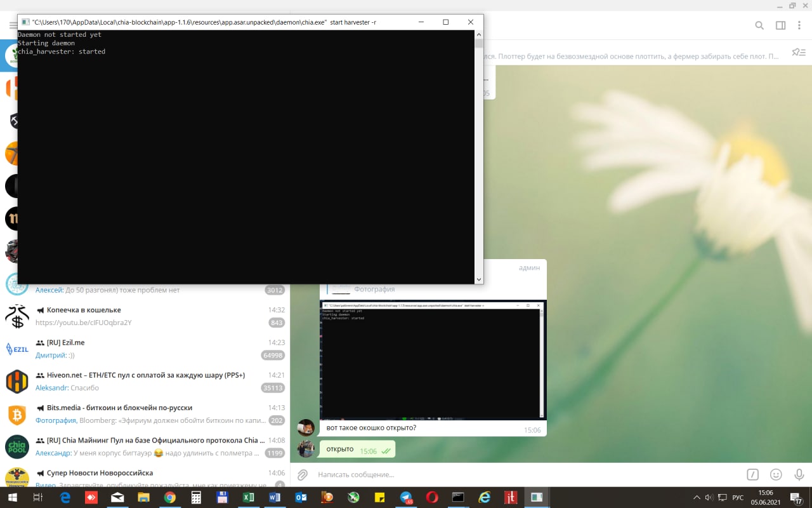Open Bits.media bitcoin channel
This screenshot has width=812, height=508.
click(x=145, y=414)
